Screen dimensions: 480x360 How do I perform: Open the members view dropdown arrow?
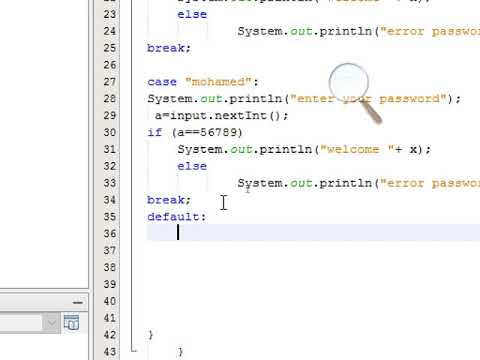pos(51,323)
